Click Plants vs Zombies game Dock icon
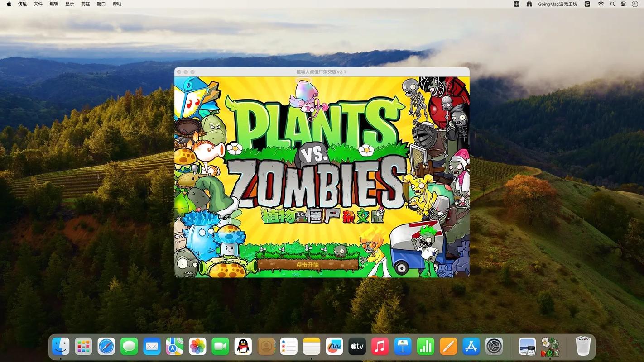 pos(550,347)
